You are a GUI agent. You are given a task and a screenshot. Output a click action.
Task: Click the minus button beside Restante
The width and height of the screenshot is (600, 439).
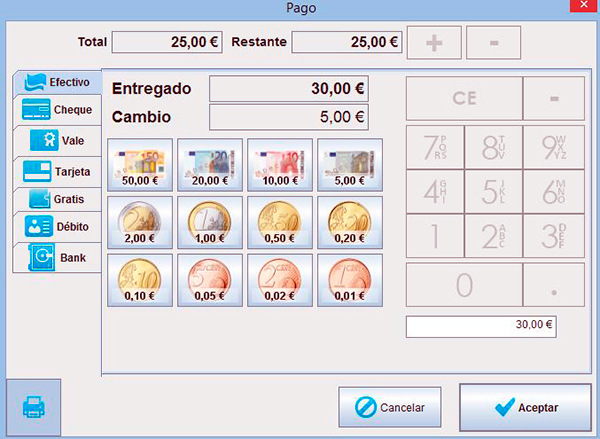click(x=494, y=42)
